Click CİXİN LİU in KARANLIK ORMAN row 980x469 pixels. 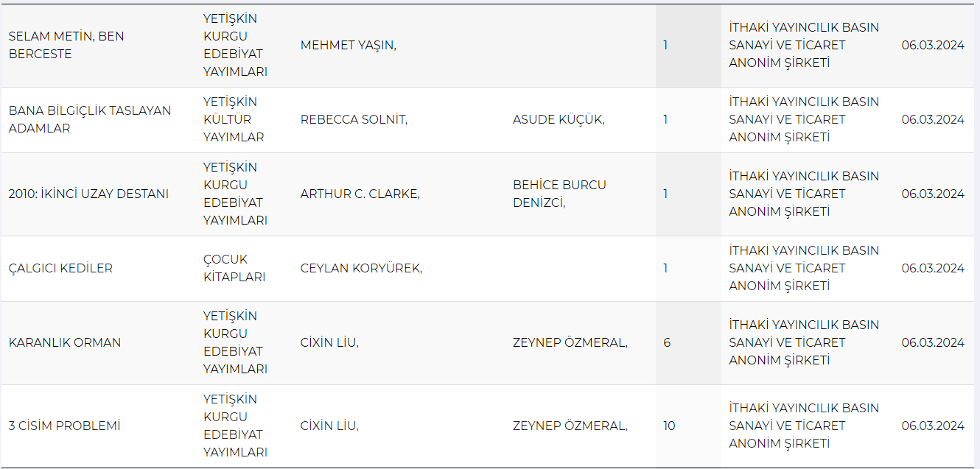pos(329,342)
